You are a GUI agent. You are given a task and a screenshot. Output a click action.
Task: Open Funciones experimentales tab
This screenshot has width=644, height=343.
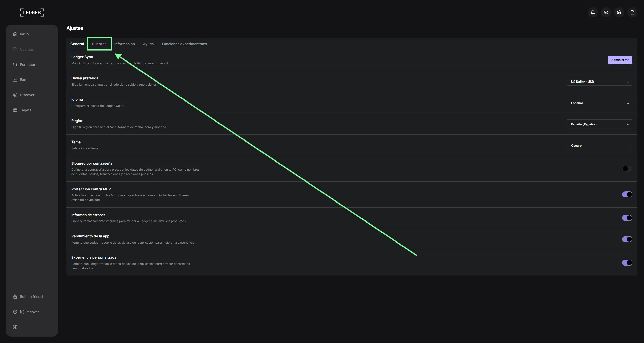point(184,44)
